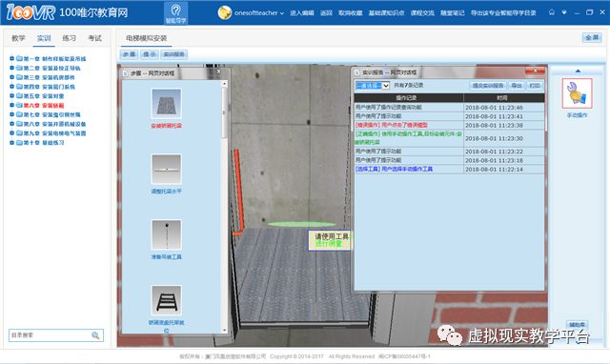Select the 准备吊线工具 step thumbnail
The height and width of the screenshot is (364, 610).
[166, 235]
